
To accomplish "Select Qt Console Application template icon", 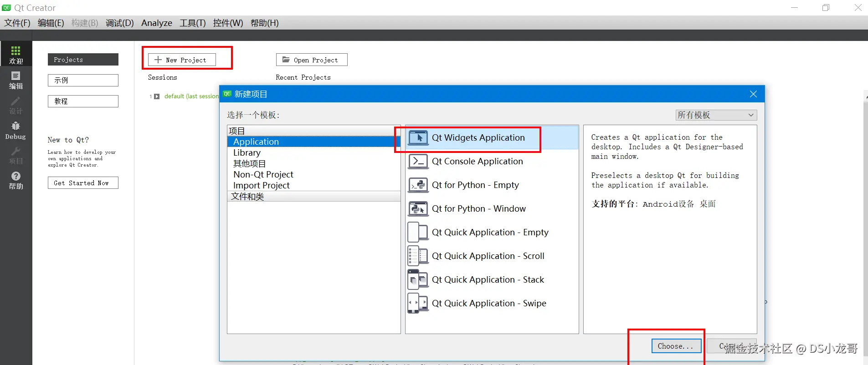I will point(418,161).
